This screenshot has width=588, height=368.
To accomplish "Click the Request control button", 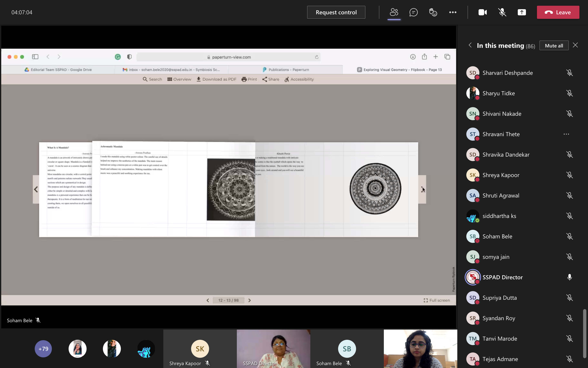I will tap(336, 12).
